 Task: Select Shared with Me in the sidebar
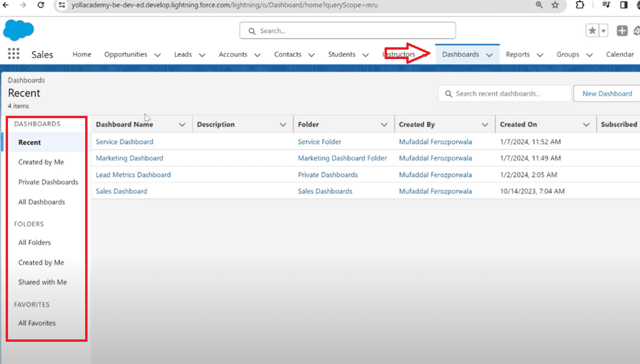click(x=43, y=282)
